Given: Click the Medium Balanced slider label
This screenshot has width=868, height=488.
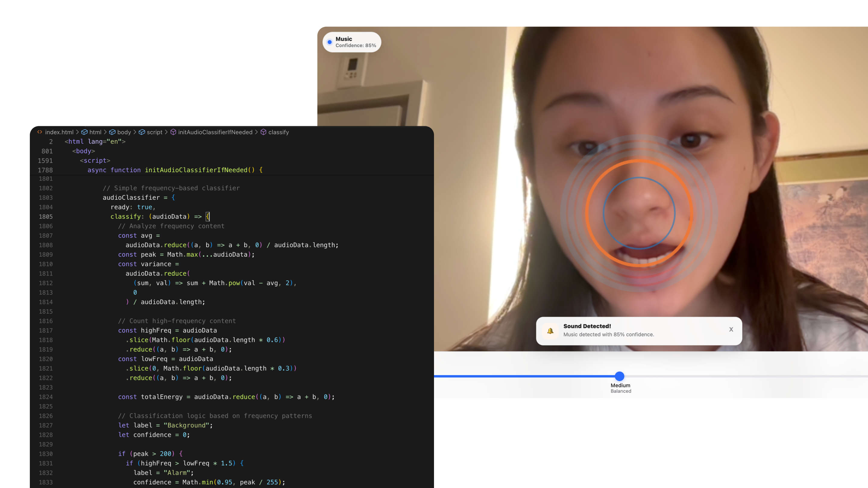Looking at the screenshot, I should pyautogui.click(x=621, y=388).
